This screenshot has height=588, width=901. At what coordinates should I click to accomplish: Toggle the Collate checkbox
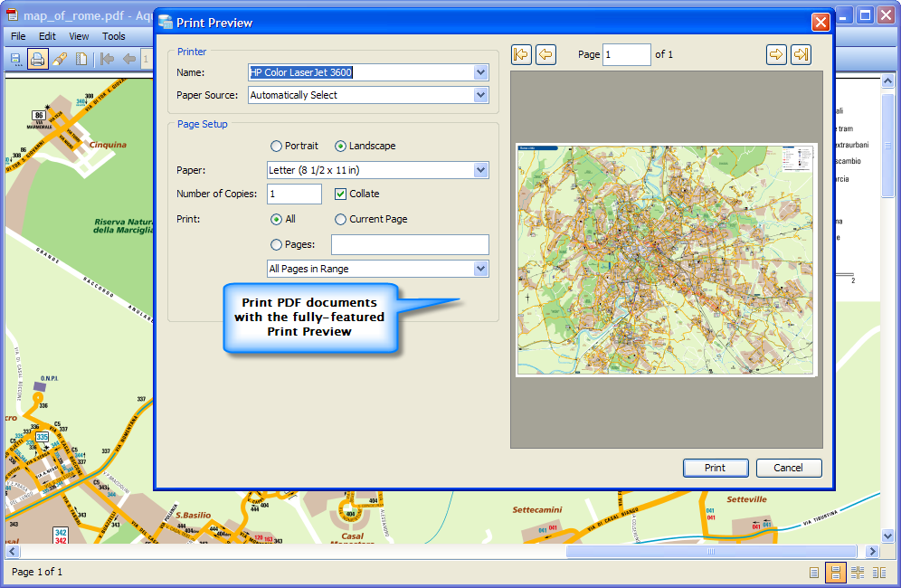[341, 194]
